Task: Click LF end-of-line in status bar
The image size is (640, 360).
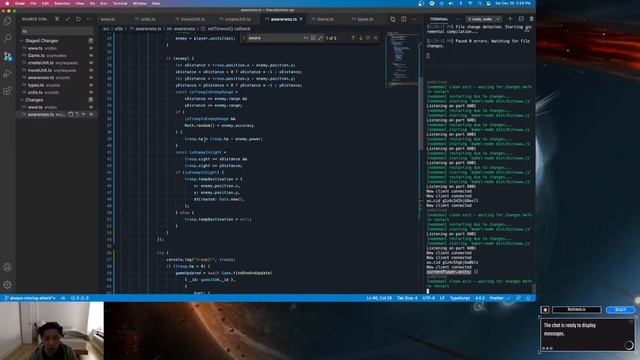Action: click(x=442, y=298)
